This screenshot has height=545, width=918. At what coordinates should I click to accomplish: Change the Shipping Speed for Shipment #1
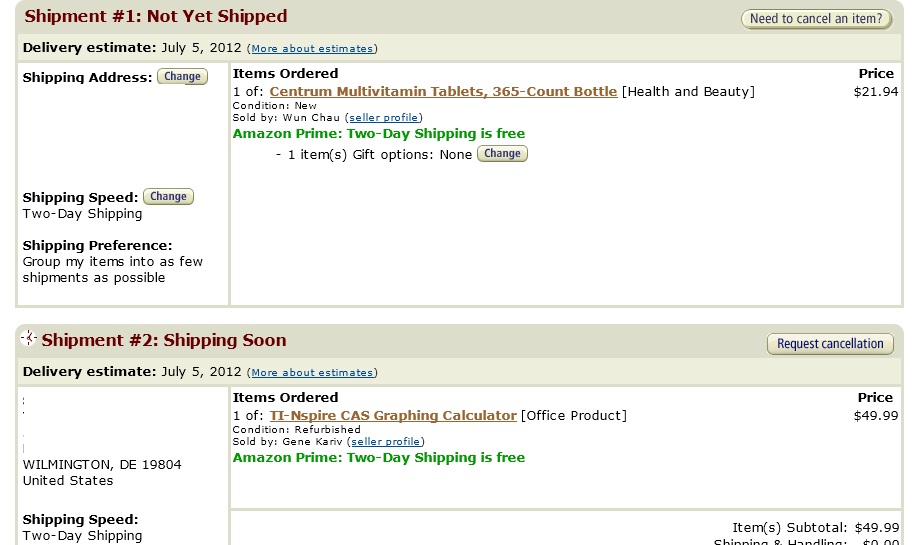click(x=168, y=197)
